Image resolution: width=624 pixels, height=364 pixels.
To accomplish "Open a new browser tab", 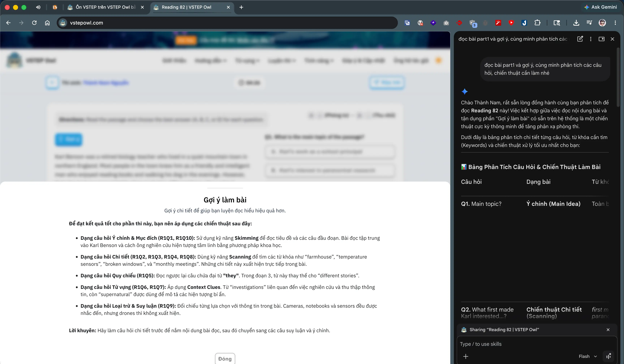I will [x=241, y=7].
